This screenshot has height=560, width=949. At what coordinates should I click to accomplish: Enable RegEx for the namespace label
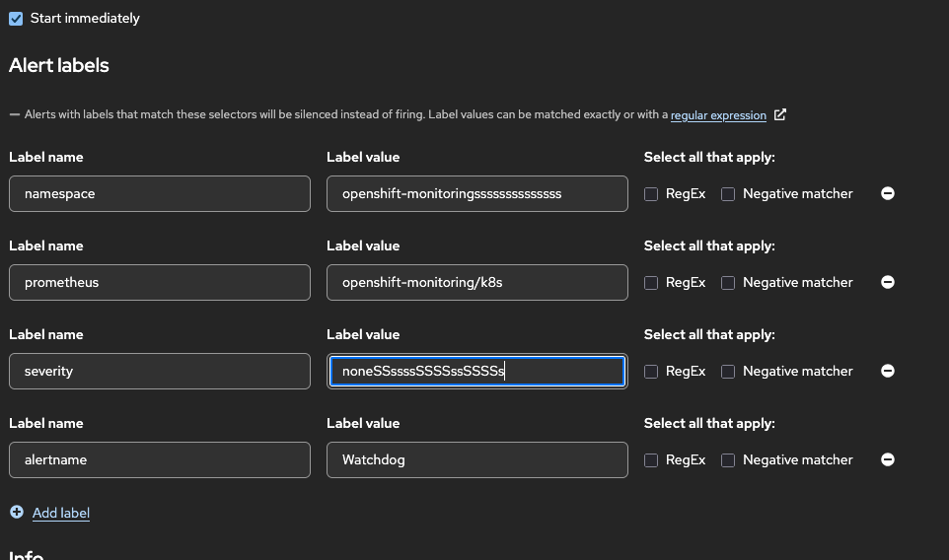click(651, 194)
